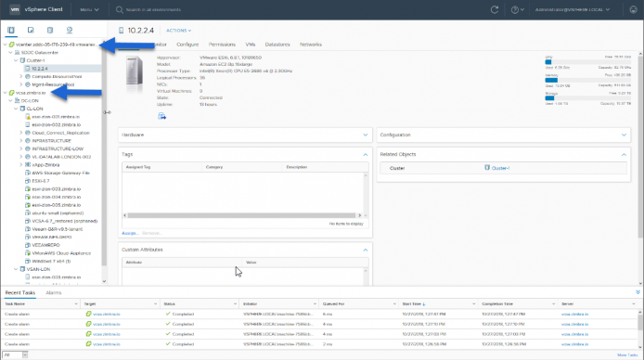Collapse the VSAN-LON cluster node
Image resolution: width=644 pixels, height=360 pixels.
tap(16, 269)
